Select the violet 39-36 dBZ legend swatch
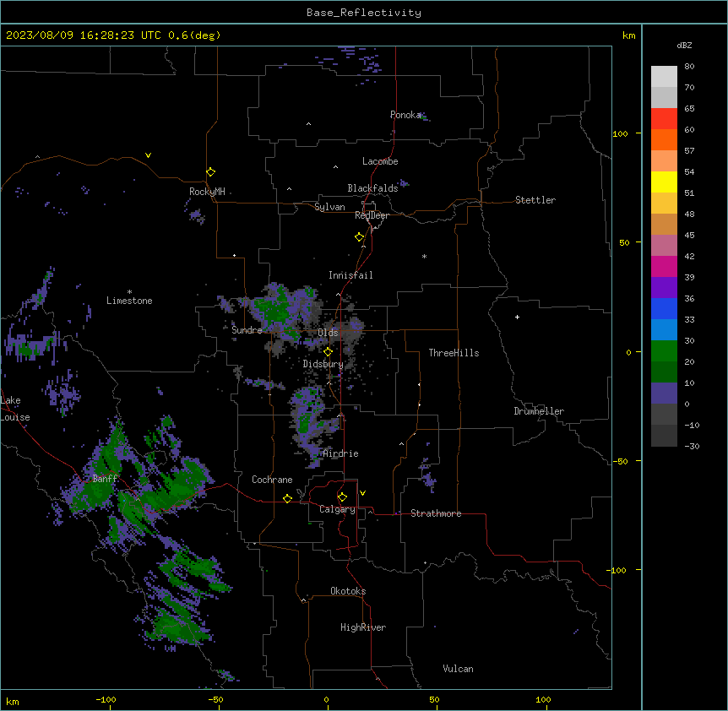 [x=664, y=288]
